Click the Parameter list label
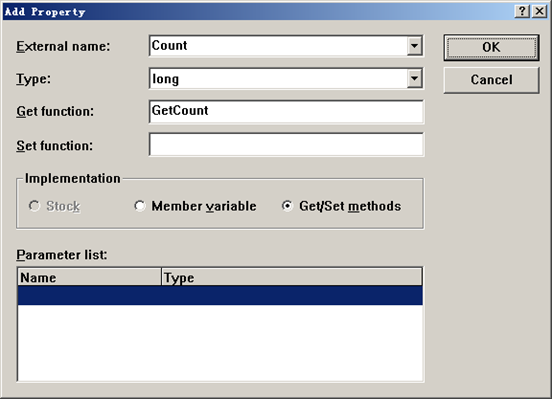 62,255
